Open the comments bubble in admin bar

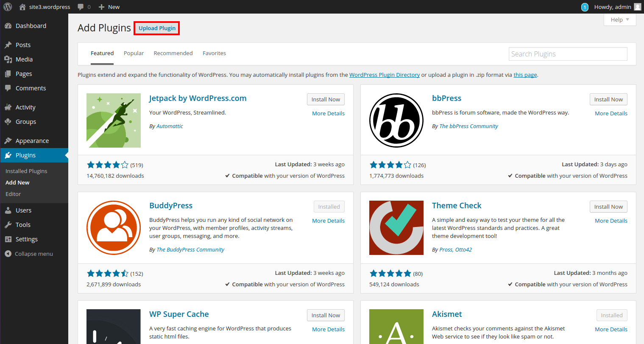click(x=81, y=7)
